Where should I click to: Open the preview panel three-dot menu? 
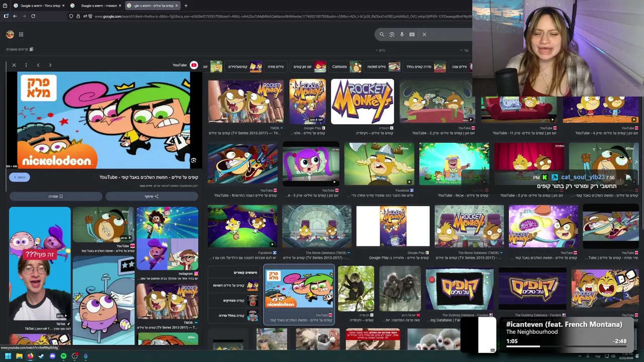coord(26,65)
